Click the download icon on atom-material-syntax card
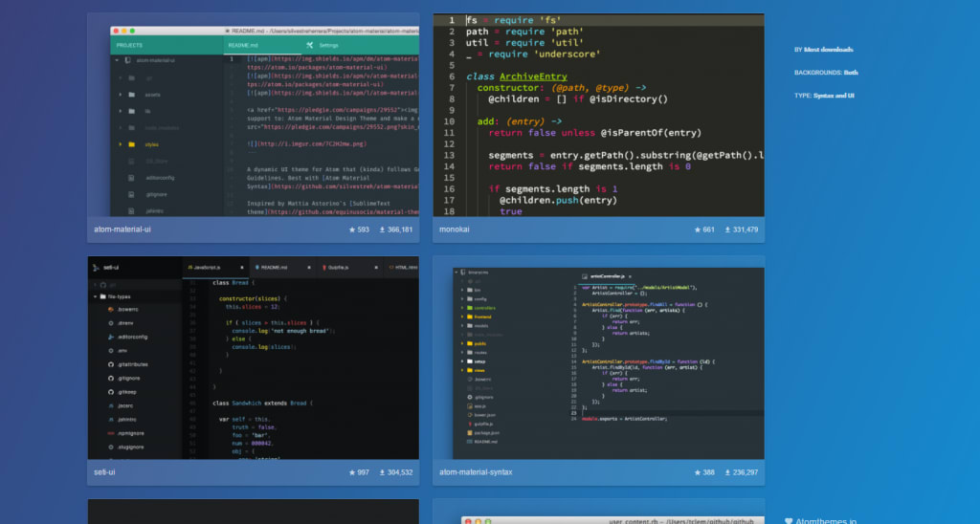 727,472
